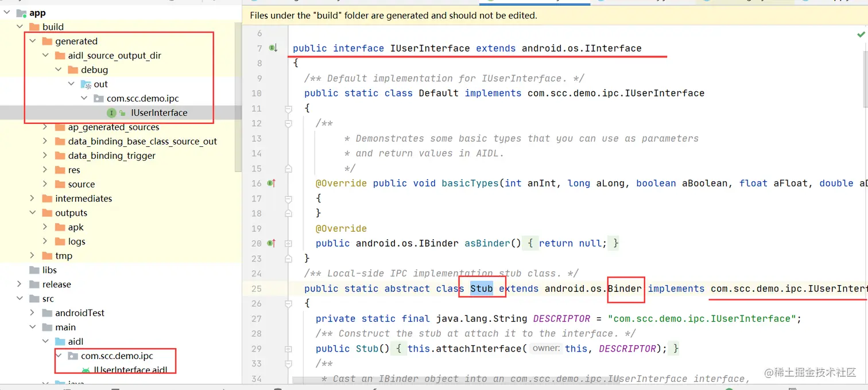Click the implemented-interface gutter icon on line 7
Image resolution: width=868 pixels, height=390 pixels.
(x=273, y=48)
